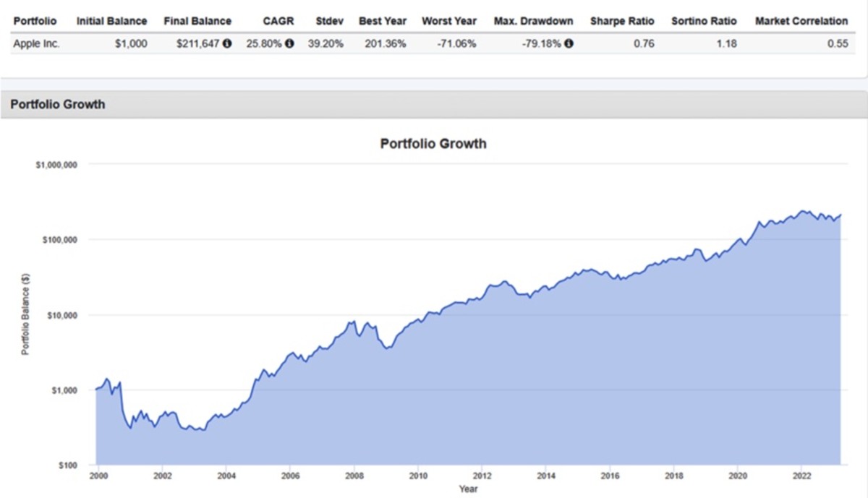Viewport: 868px width, 498px height.
Task: Select the Stdev column header
Action: pos(330,21)
